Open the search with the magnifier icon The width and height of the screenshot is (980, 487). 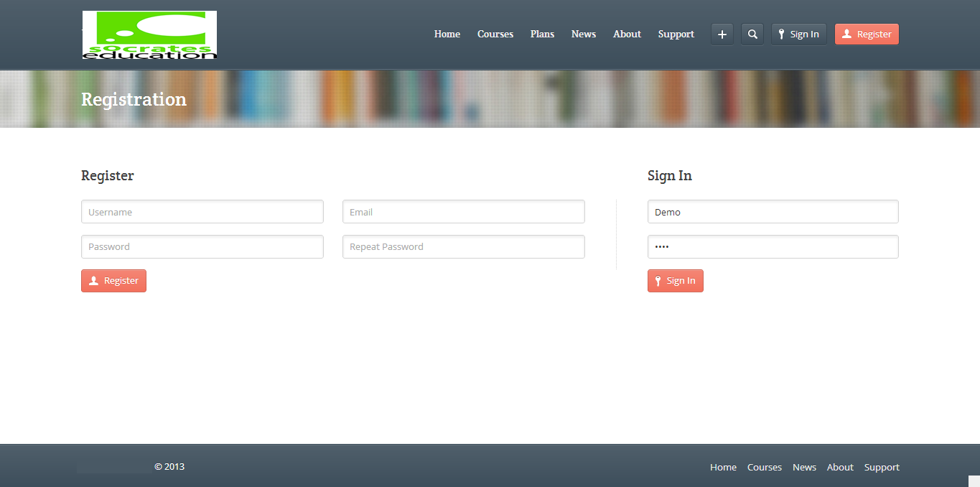[752, 34]
